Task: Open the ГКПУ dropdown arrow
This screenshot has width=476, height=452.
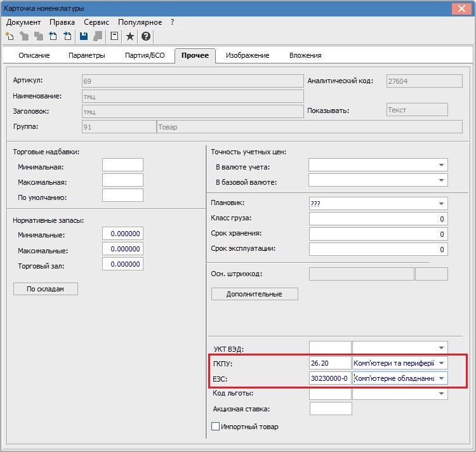Action: pos(441,363)
